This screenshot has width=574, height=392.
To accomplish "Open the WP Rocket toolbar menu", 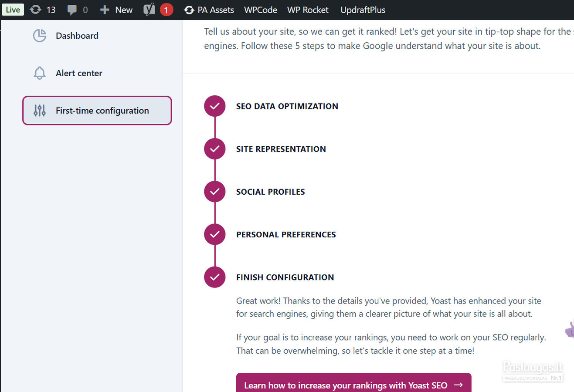I will tap(308, 10).
